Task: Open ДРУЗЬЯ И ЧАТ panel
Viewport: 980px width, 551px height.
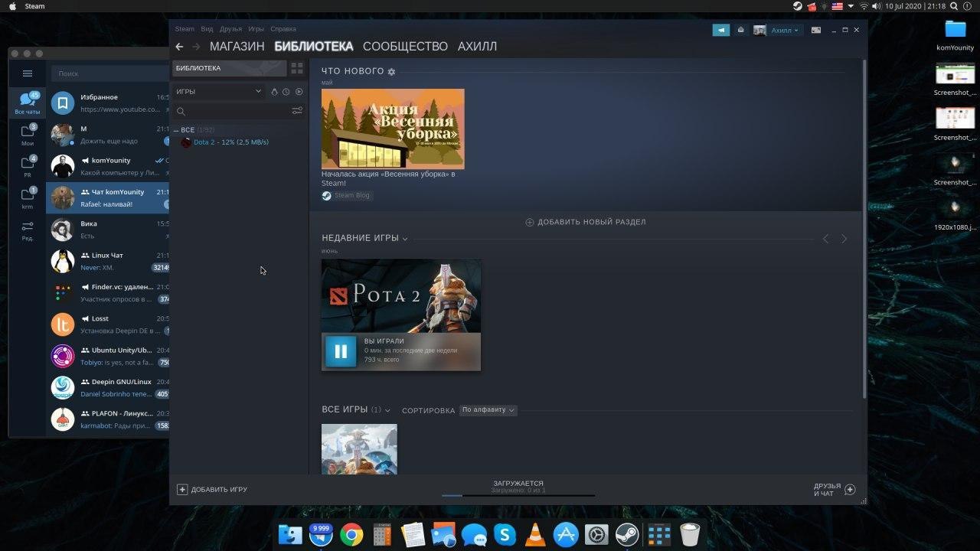Action: tap(835, 490)
